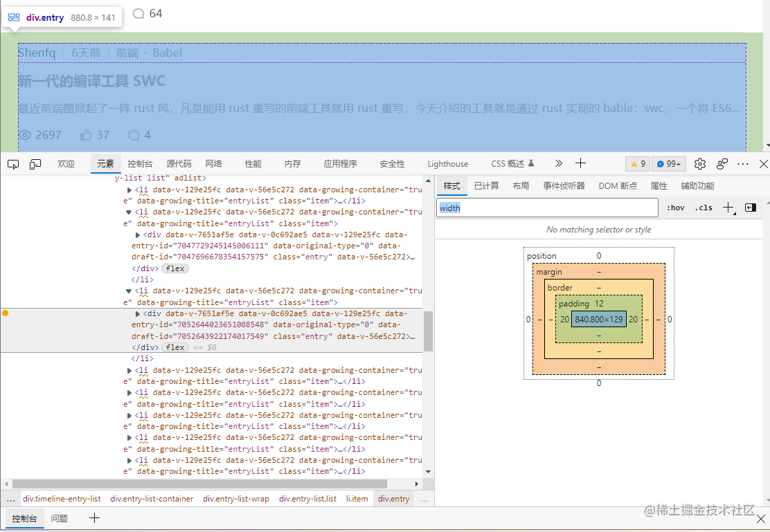This screenshot has height=532, width=770.
Task: Click breadcrumb div.entry-list.list
Action: [x=307, y=499]
